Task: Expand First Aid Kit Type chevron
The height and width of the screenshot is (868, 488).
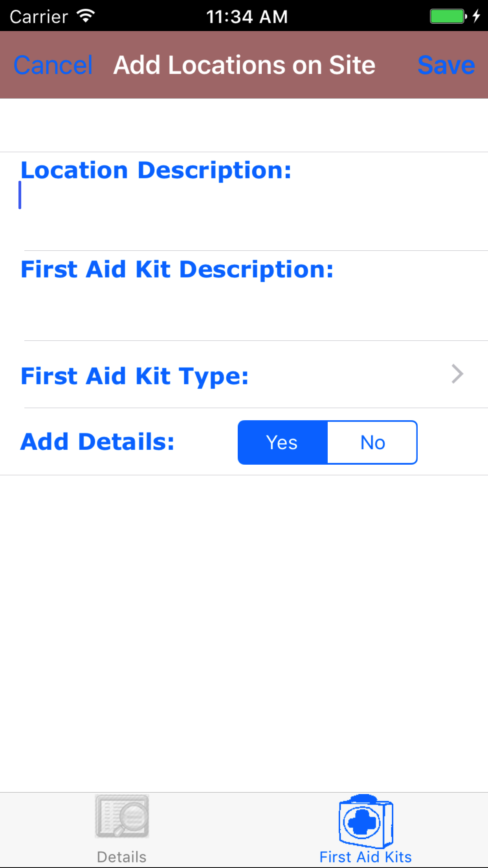Action: point(457,374)
